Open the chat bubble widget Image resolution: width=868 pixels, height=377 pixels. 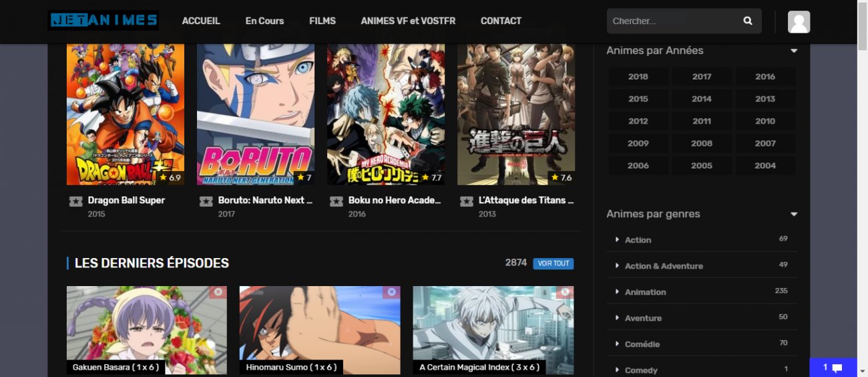[833, 367]
